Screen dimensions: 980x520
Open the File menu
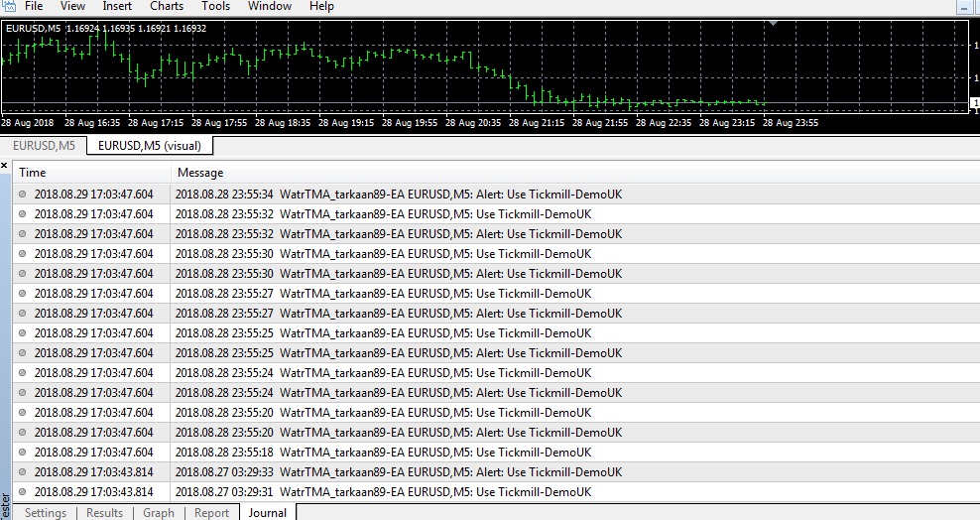pyautogui.click(x=34, y=6)
